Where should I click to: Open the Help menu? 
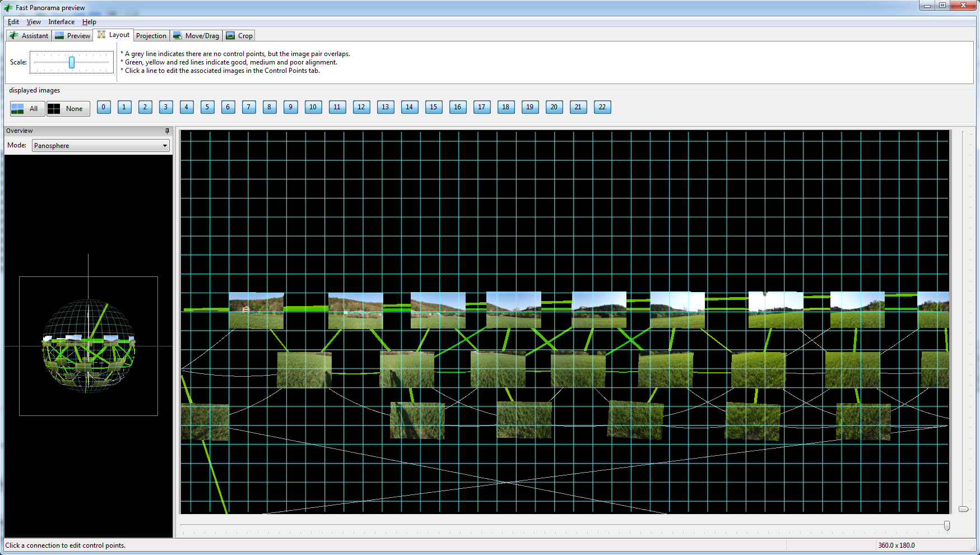(89, 22)
